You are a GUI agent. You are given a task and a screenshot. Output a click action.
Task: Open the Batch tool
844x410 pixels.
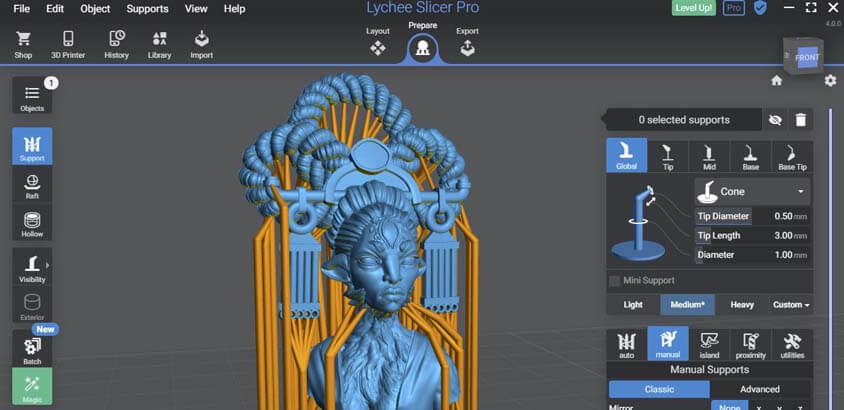pyautogui.click(x=32, y=349)
